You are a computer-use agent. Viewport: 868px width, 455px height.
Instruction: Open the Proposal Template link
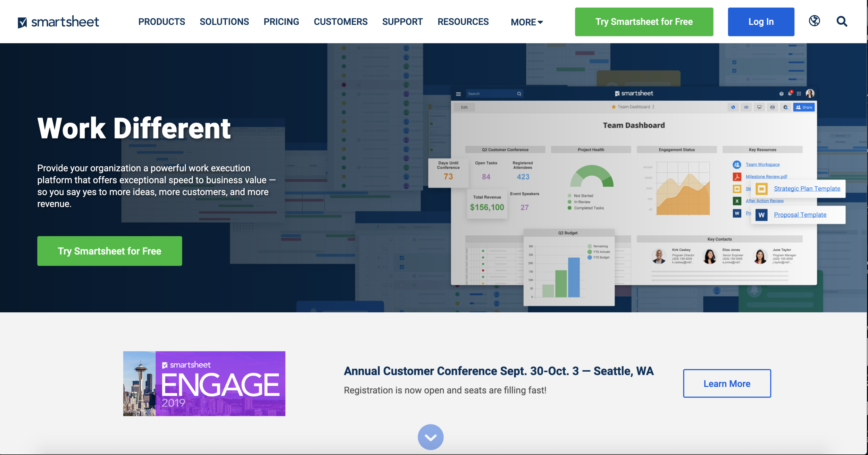tap(800, 215)
